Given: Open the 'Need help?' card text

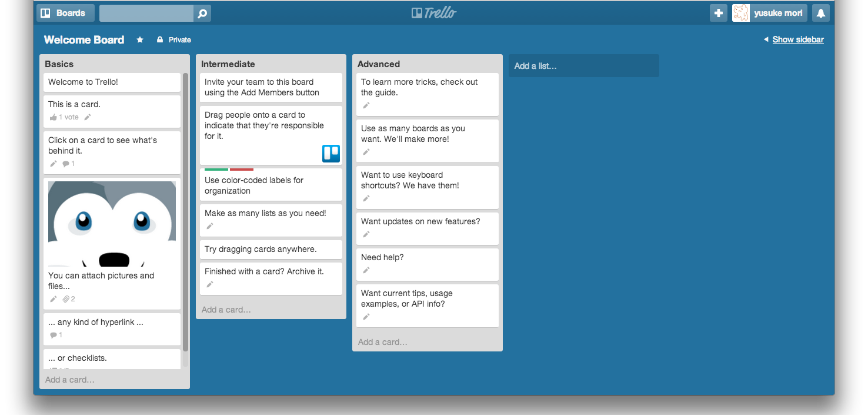Looking at the screenshot, I should click(x=382, y=257).
